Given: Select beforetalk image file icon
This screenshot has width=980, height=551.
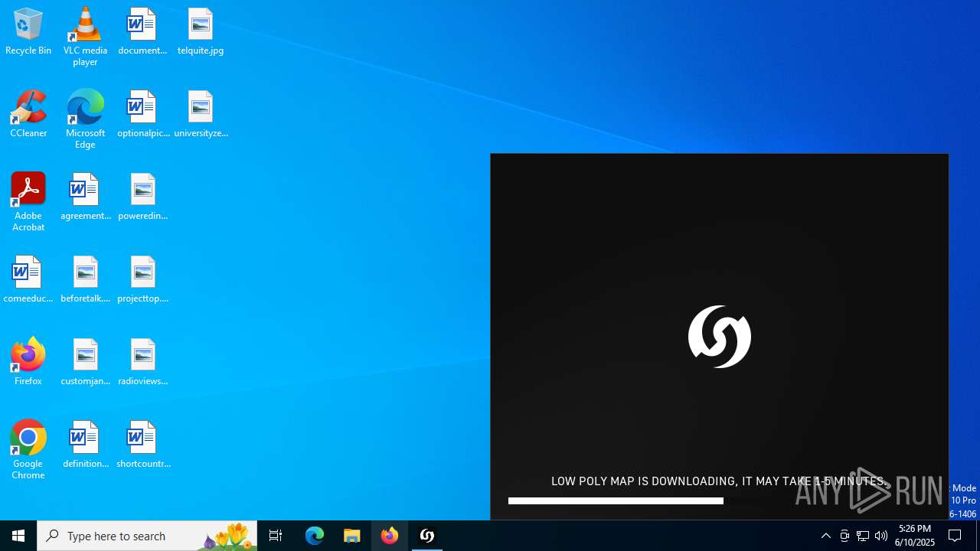Looking at the screenshot, I should pos(85,280).
